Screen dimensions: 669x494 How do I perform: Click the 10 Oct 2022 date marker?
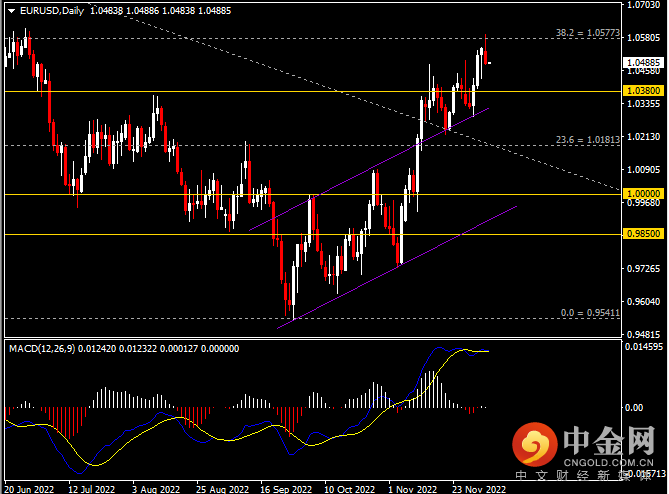(x=350, y=489)
